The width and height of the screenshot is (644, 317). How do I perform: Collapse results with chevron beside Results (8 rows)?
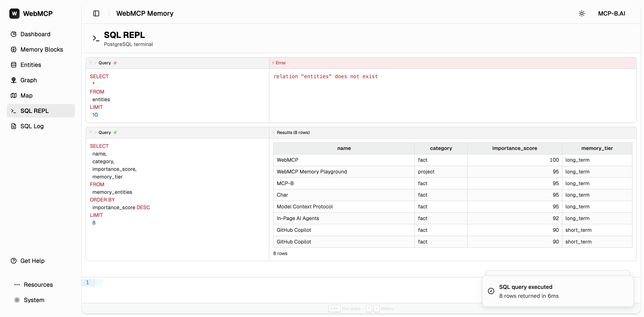click(x=273, y=133)
